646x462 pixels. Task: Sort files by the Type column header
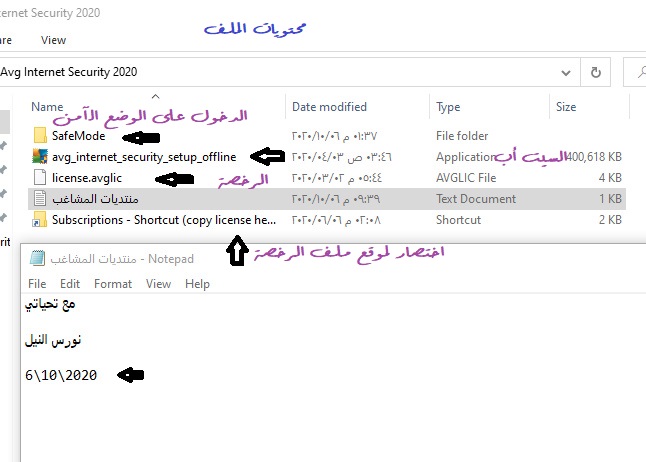click(448, 107)
